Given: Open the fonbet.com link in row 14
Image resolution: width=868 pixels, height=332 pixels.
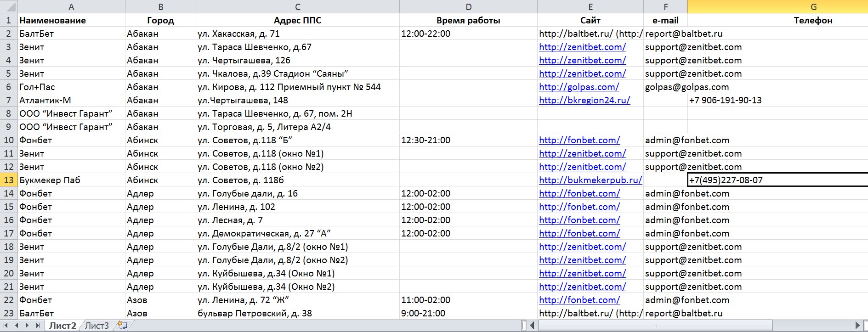Looking at the screenshot, I should tap(579, 193).
